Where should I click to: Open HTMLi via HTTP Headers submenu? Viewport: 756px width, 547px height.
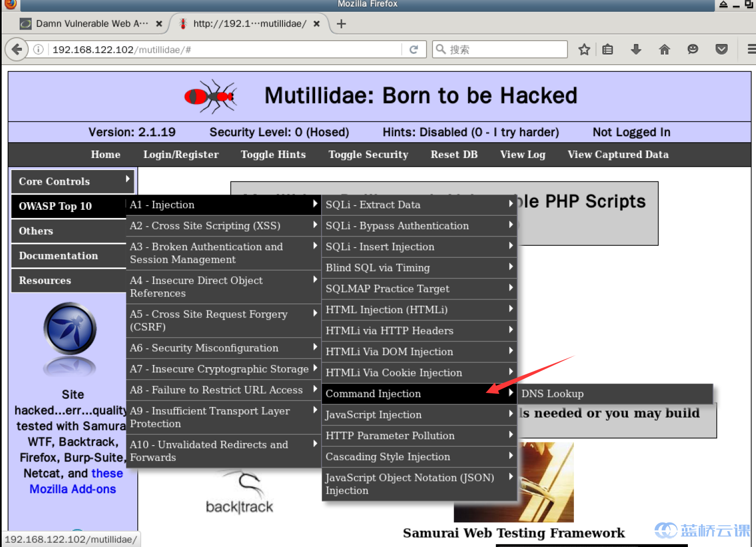(x=419, y=331)
